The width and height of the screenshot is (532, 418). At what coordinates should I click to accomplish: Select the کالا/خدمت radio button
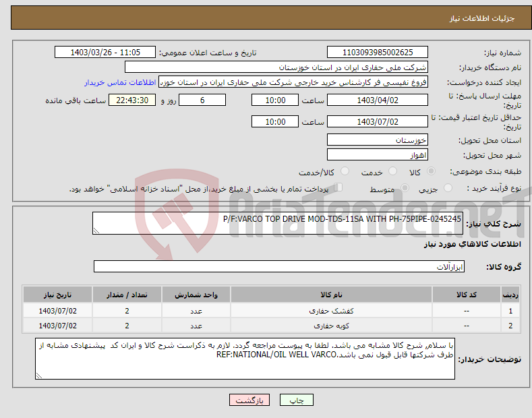[x=345, y=171]
